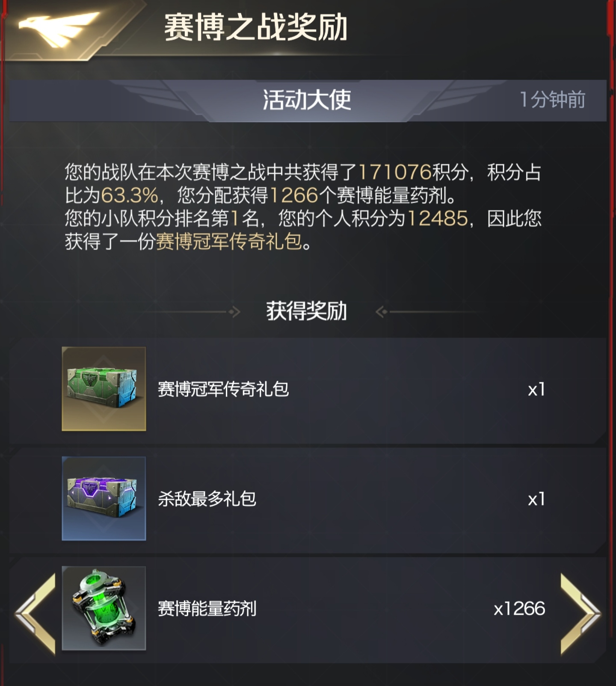
Task: Go to the next mail with right arrow
Action: coord(580,614)
